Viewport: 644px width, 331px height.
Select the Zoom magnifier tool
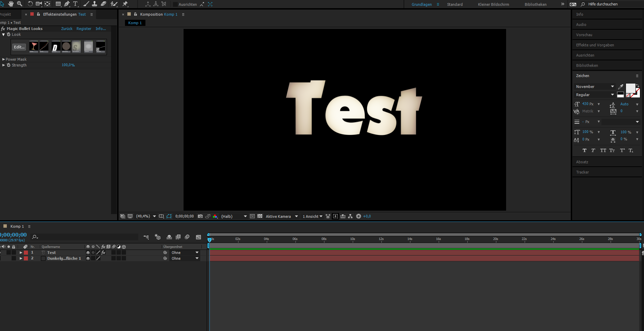point(20,4)
